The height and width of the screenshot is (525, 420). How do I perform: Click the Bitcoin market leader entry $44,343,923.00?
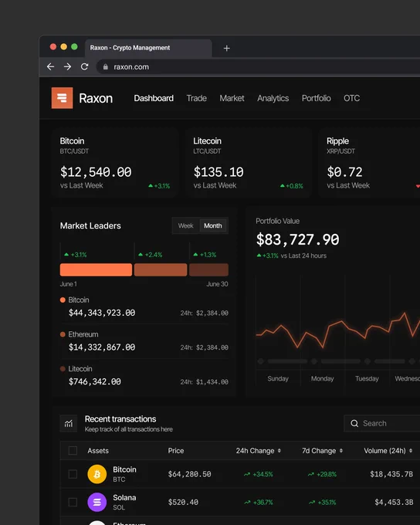[x=144, y=307]
